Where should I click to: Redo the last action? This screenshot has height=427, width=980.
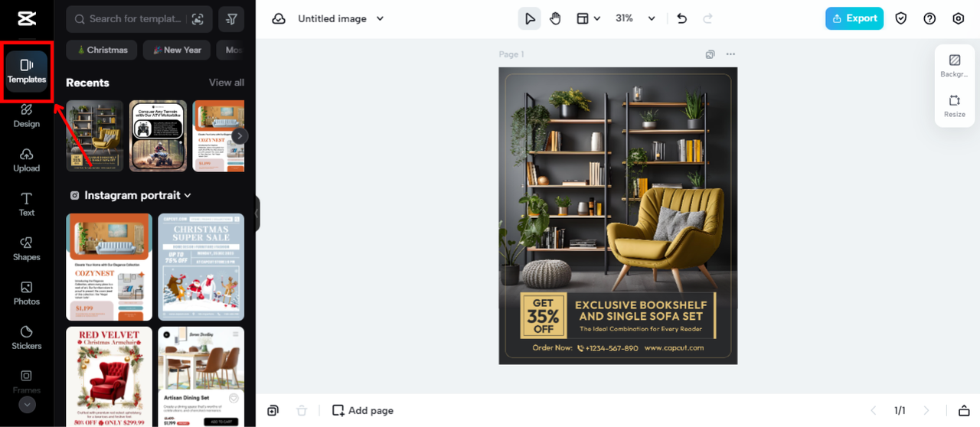(x=707, y=18)
